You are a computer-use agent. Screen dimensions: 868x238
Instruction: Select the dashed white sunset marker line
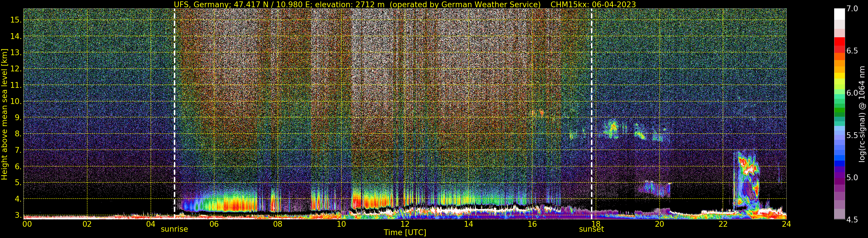pyautogui.click(x=591, y=114)
